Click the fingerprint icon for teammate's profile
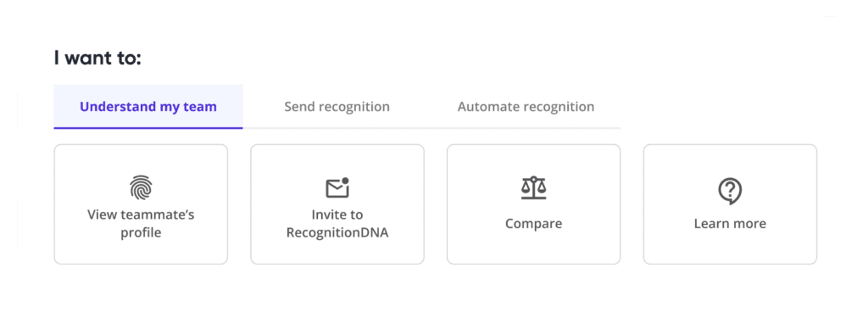 pos(141,187)
